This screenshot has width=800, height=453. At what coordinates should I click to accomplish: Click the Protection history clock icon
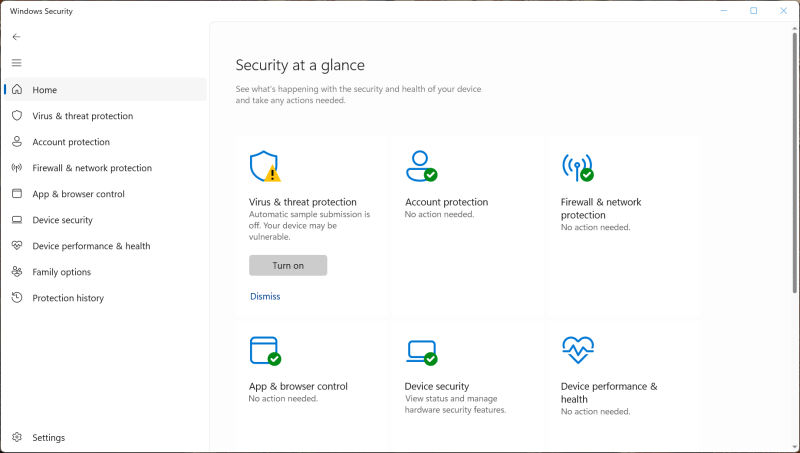pos(17,298)
